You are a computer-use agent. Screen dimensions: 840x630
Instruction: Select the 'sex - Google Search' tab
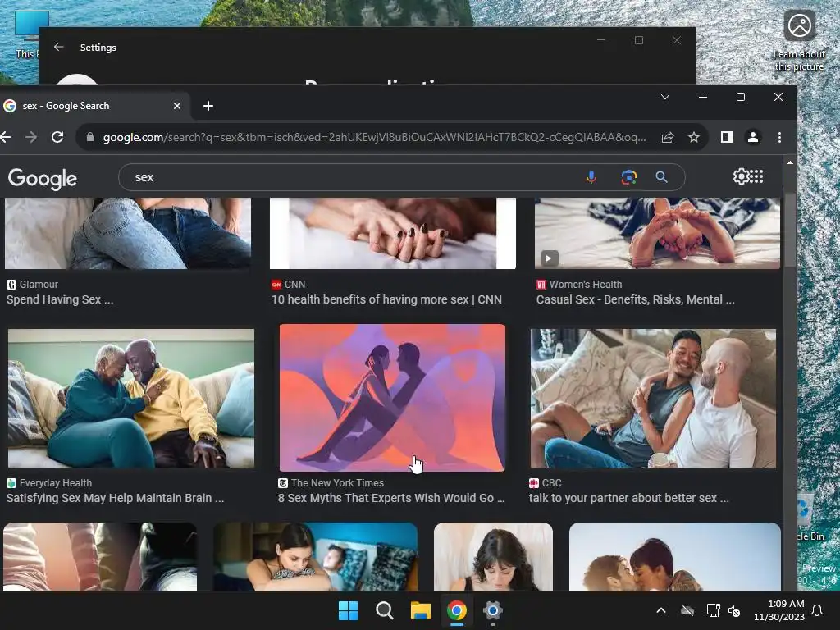(94, 106)
